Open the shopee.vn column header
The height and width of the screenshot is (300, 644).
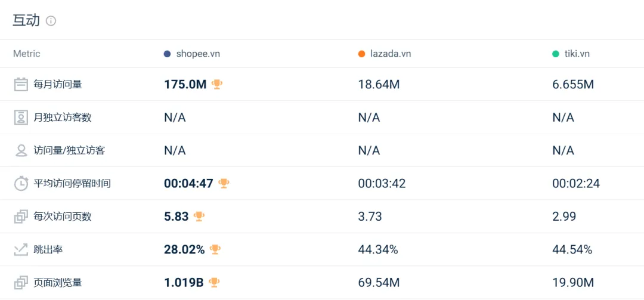point(198,54)
